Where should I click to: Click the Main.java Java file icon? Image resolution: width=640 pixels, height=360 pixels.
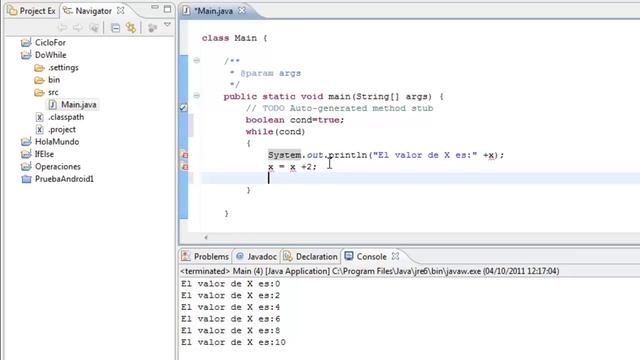[x=53, y=105]
